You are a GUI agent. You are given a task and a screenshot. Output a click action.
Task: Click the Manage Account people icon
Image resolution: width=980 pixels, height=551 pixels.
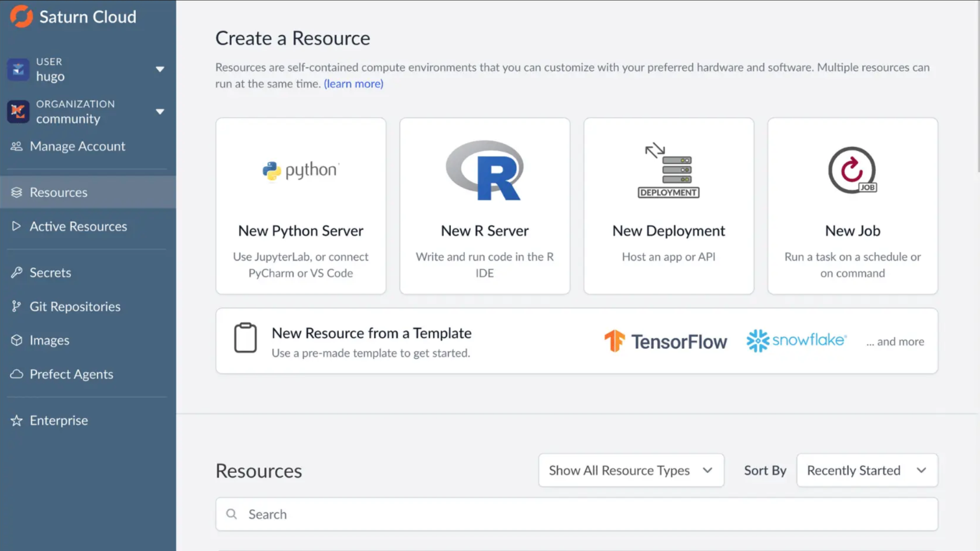coord(17,146)
